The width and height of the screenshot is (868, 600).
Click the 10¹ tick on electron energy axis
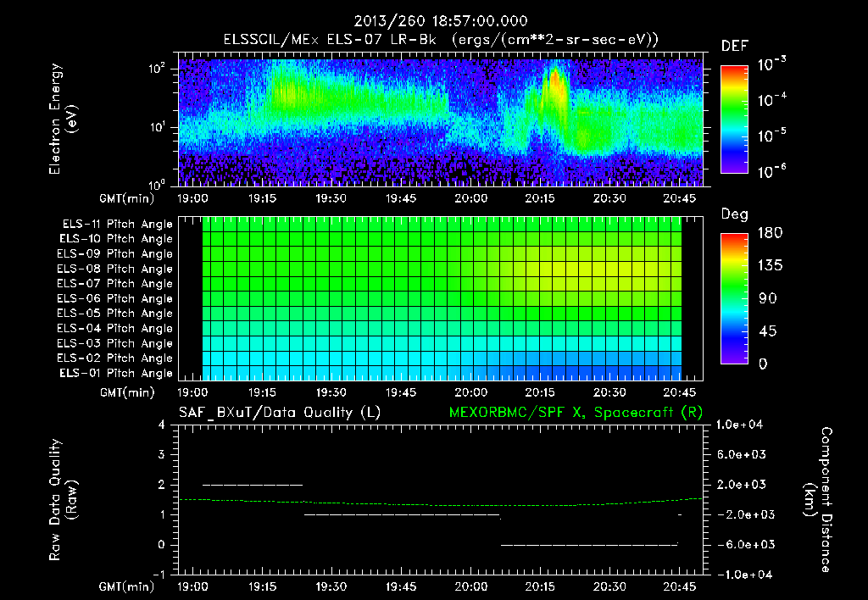click(158, 127)
